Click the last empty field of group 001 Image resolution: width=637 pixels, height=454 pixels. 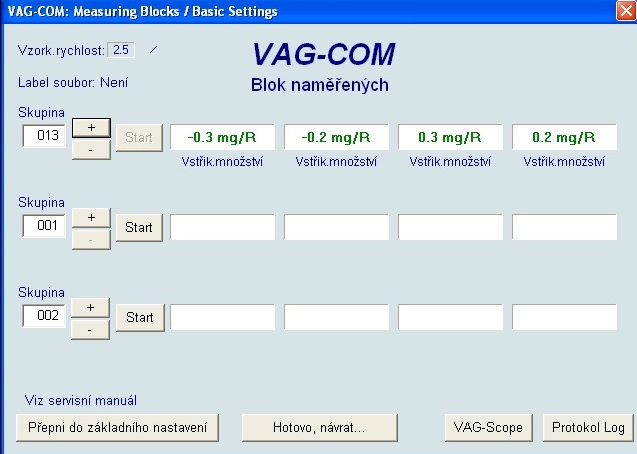[564, 227]
